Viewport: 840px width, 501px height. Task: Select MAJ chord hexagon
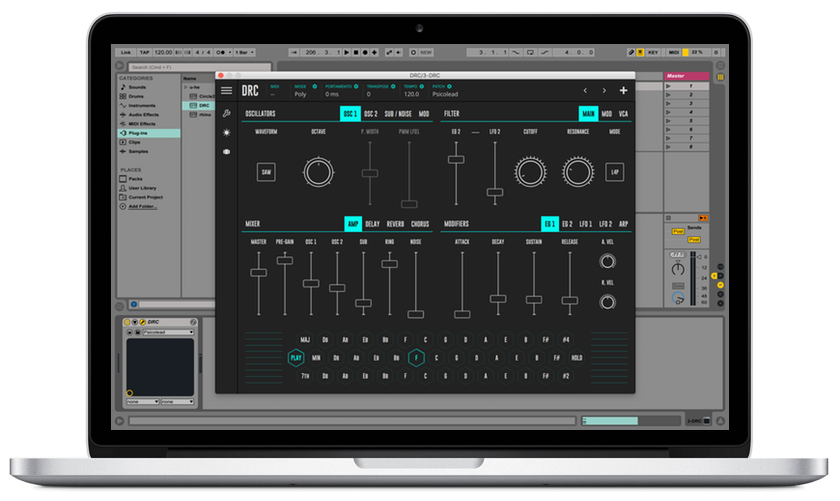tap(305, 340)
